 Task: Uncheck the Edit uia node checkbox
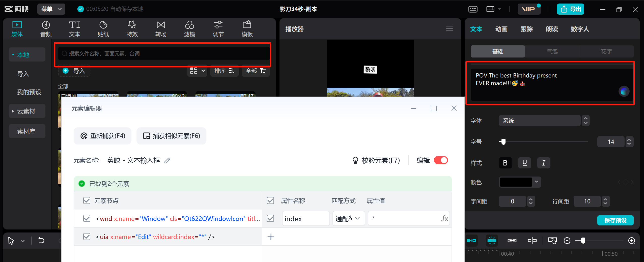coord(87,237)
